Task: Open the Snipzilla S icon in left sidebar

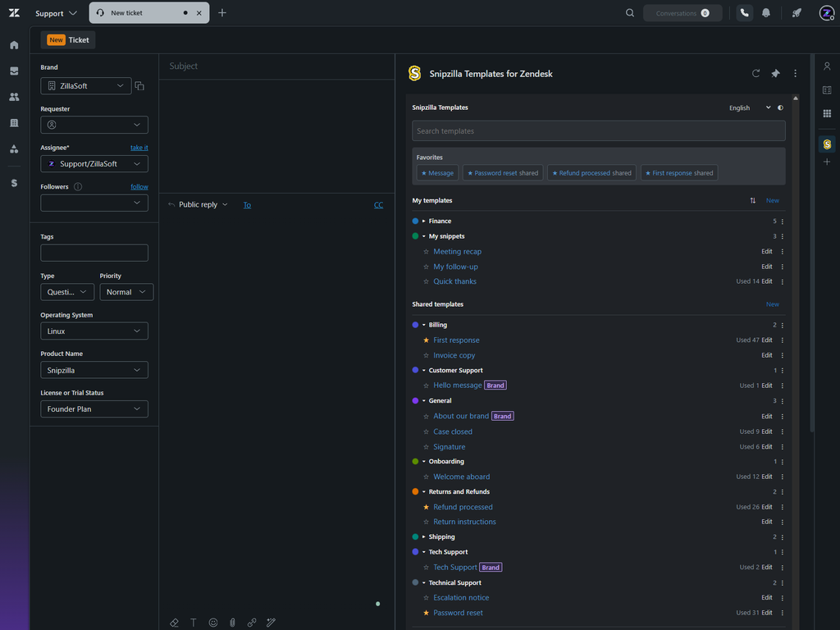Action: click(x=14, y=183)
